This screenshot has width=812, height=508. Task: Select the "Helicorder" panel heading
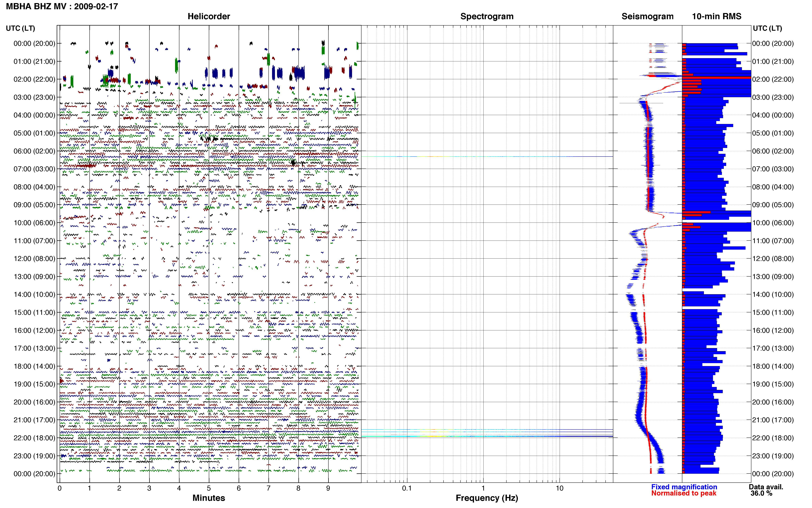[x=209, y=16]
